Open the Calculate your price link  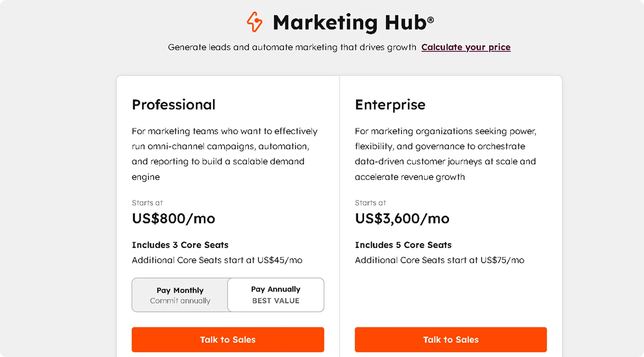tap(465, 47)
